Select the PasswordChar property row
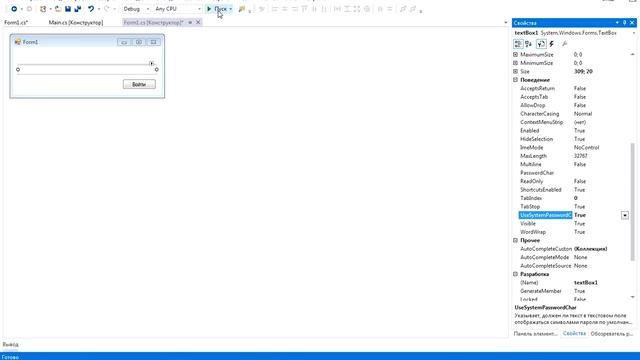The image size is (640, 360). [x=571, y=173]
